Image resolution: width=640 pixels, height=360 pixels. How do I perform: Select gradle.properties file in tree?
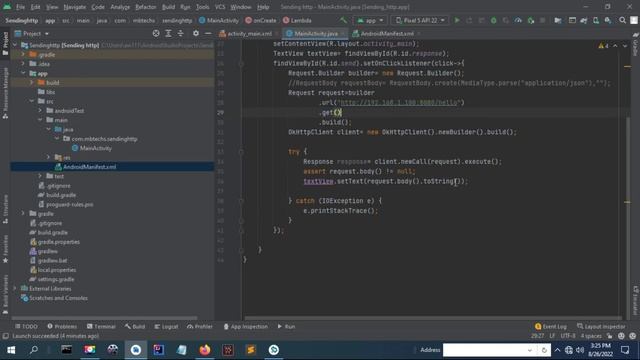tap(58, 242)
